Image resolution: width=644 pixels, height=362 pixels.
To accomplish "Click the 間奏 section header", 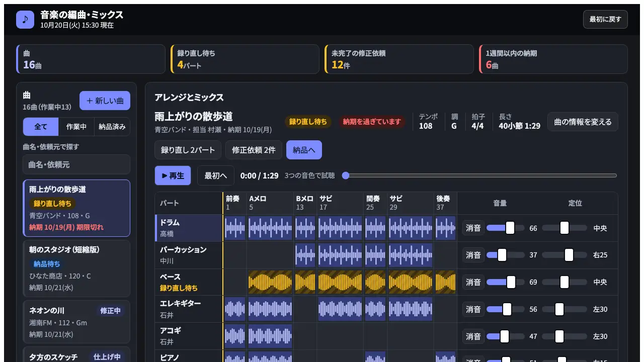I will coord(375,203).
